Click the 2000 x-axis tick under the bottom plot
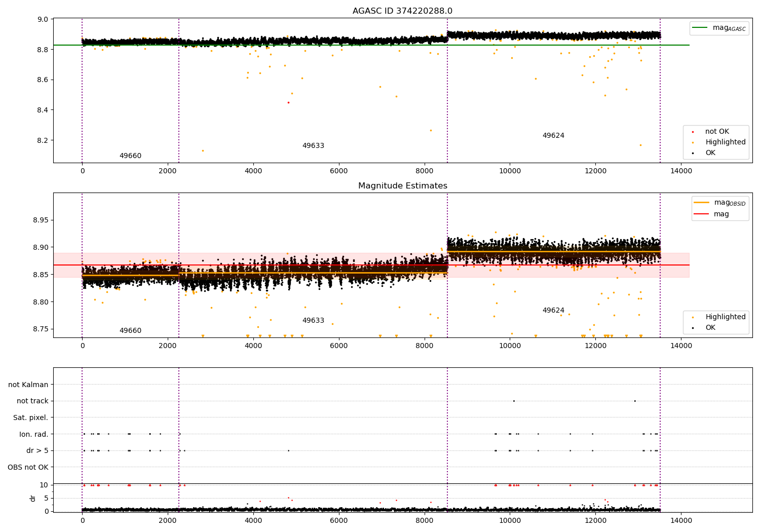Image resolution: width=760 pixels, height=532 pixels. [168, 521]
